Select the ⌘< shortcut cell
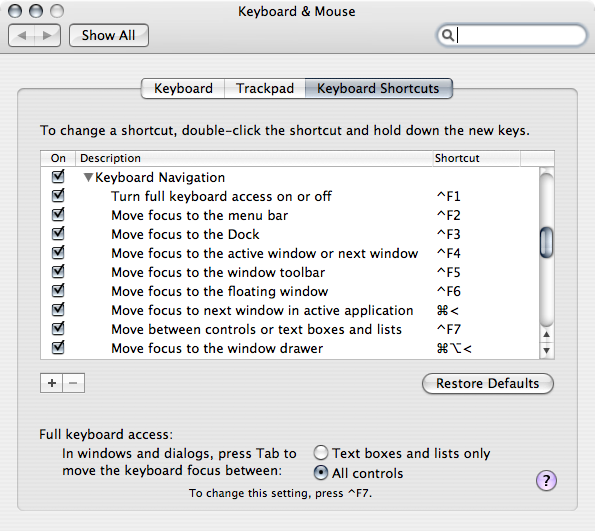Viewport: 595px width, 531px height. click(447, 311)
